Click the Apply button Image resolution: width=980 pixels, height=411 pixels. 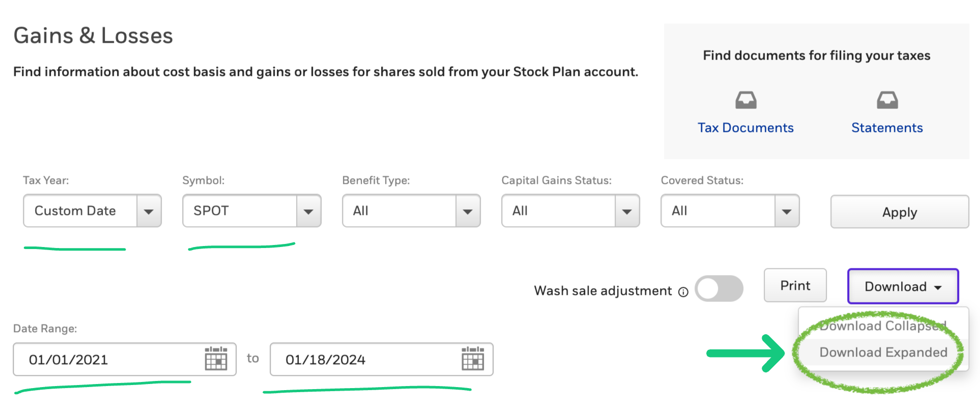[x=900, y=212]
